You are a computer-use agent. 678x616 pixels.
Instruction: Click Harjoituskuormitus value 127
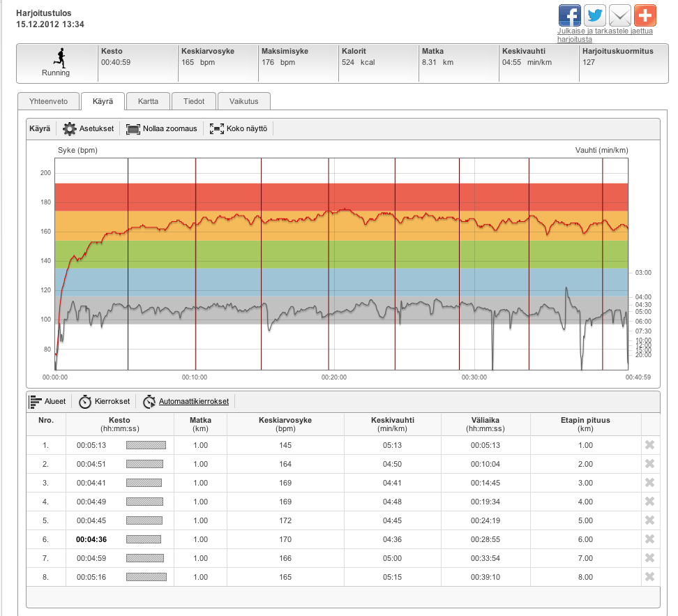coord(589,62)
